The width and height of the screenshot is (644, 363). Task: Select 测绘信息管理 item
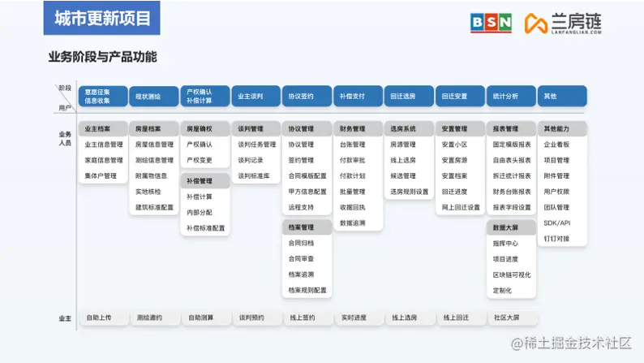pos(154,160)
